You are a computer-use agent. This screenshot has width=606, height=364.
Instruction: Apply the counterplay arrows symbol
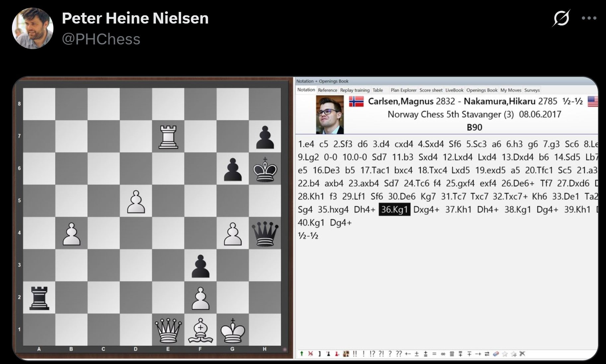coord(487,354)
